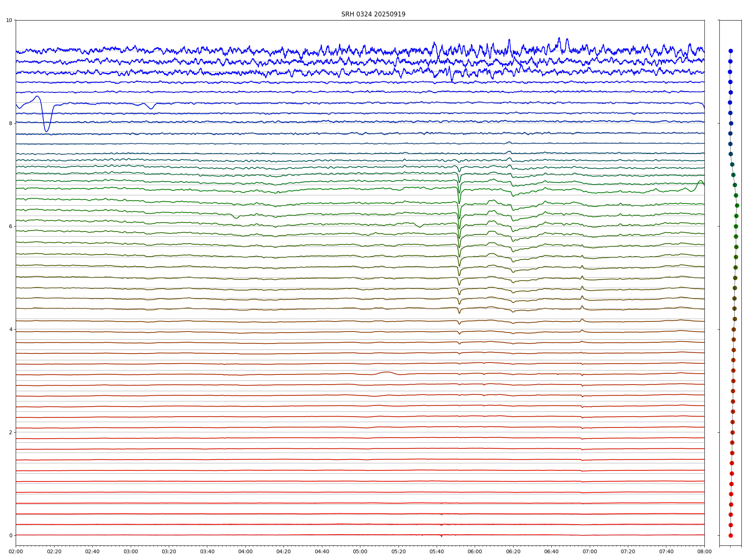Click the y-axis label 2
This screenshot has height=560, width=747.
tap(10, 432)
